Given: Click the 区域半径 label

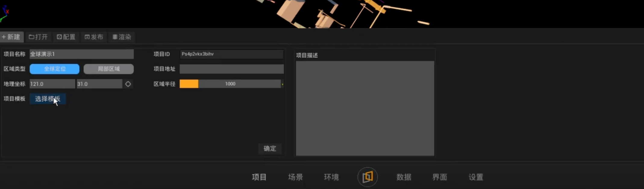Looking at the screenshot, I should click(164, 84).
